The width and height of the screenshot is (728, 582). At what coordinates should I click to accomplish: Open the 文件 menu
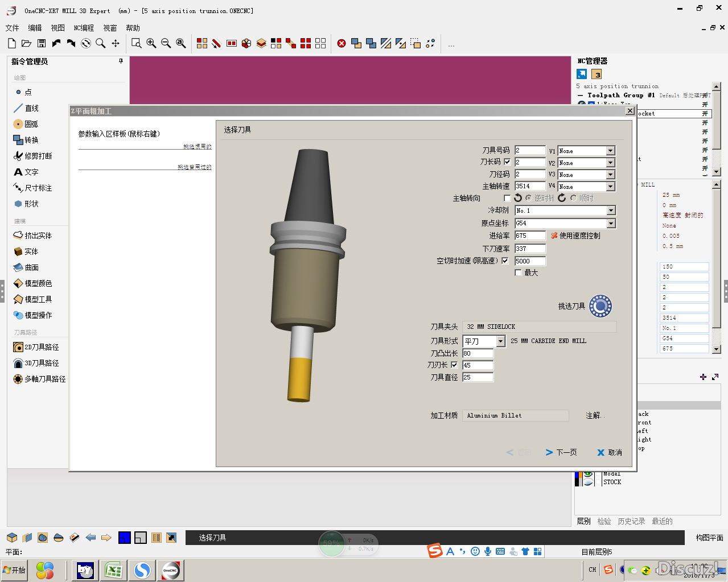point(12,28)
